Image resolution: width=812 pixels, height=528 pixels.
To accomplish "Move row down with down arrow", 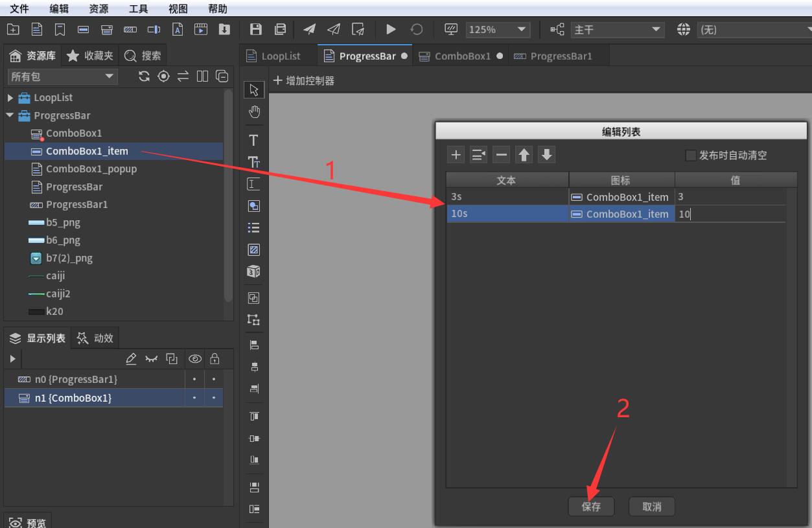I will pyautogui.click(x=547, y=155).
